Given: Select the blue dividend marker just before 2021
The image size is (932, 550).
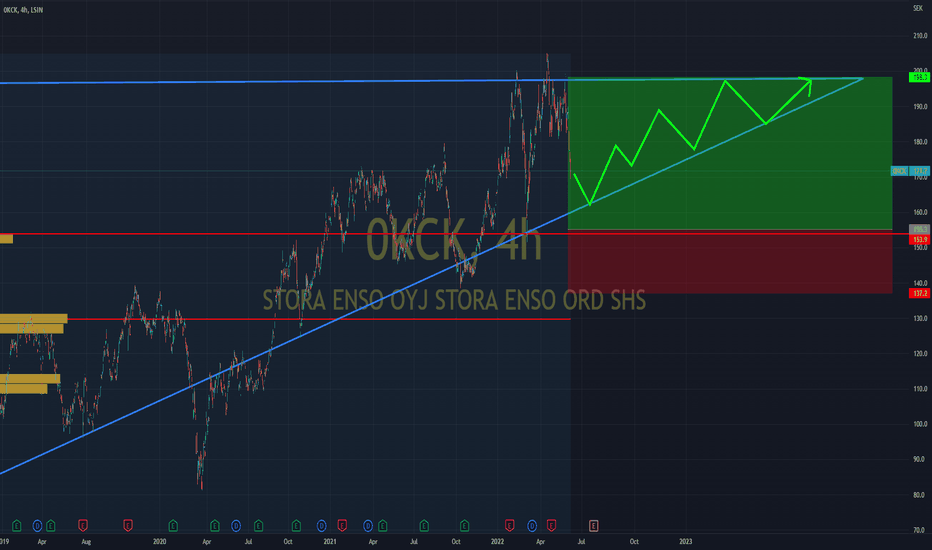Looking at the screenshot, I should (322, 526).
